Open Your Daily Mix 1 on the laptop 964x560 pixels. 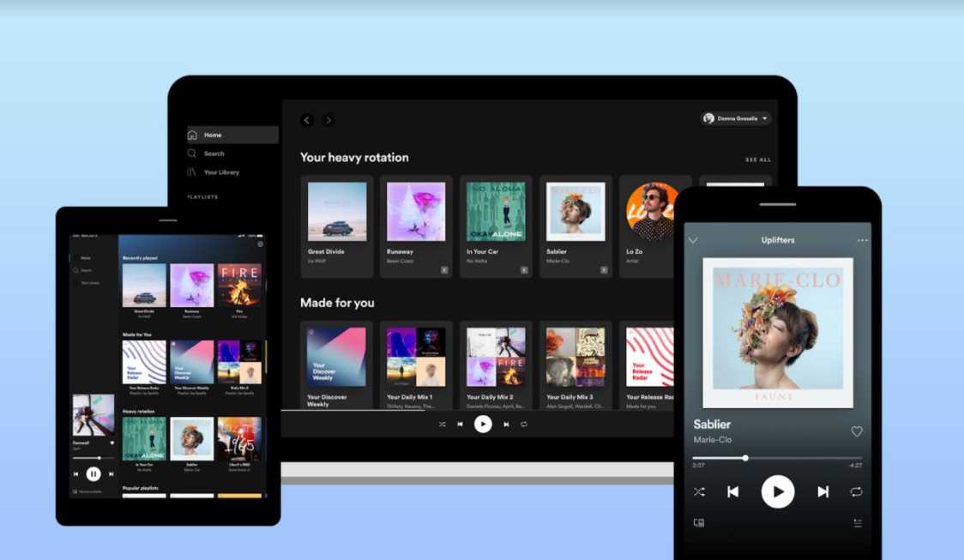point(416,365)
